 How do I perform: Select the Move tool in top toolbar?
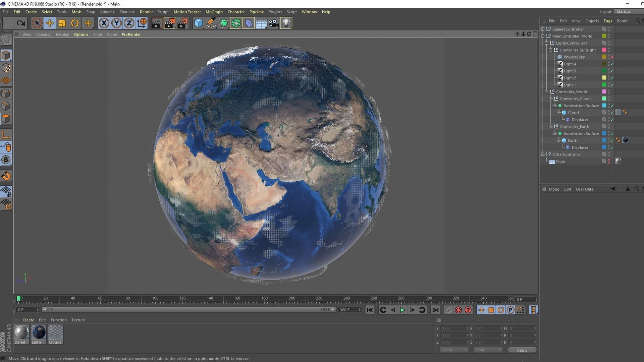(49, 23)
